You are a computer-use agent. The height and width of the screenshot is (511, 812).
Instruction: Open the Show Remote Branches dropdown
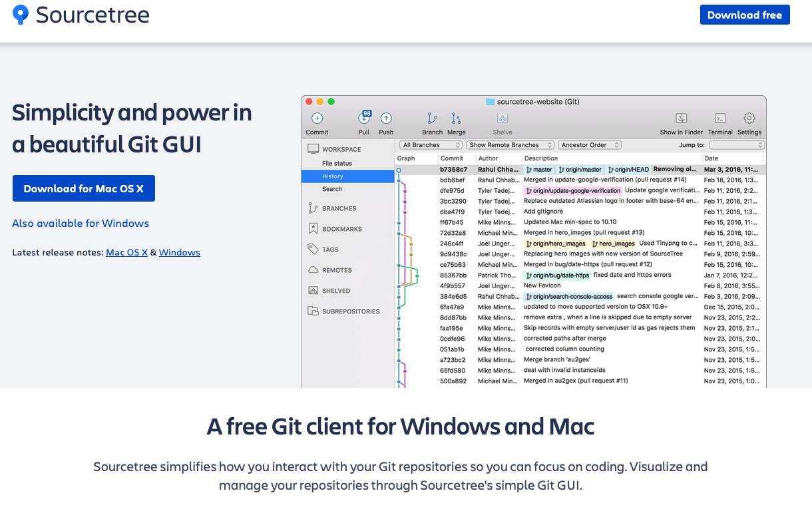click(510, 145)
